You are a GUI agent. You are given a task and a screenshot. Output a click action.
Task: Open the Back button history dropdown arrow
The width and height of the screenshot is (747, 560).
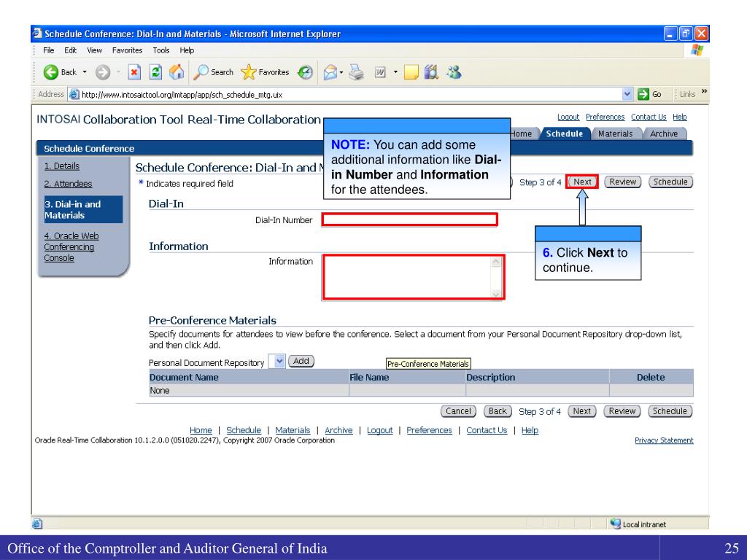pyautogui.click(x=85, y=72)
